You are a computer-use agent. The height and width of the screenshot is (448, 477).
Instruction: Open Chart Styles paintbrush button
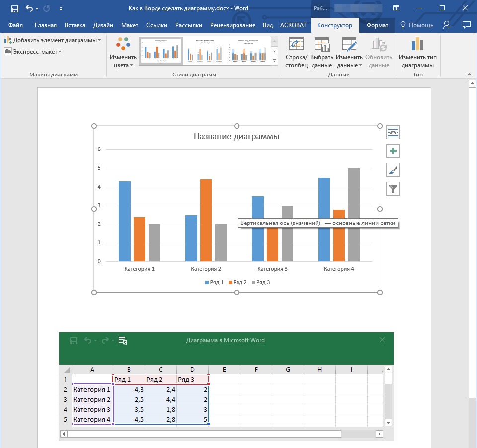[x=393, y=170]
